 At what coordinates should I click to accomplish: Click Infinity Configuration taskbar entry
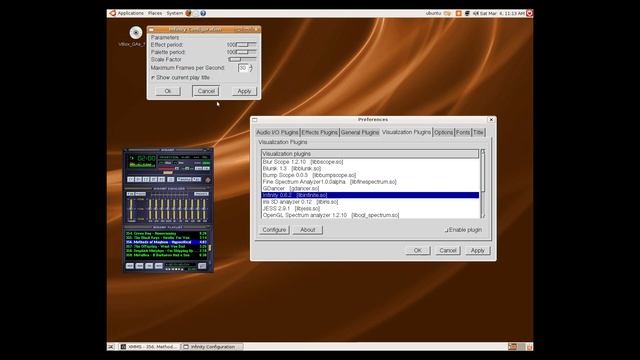coord(212,347)
